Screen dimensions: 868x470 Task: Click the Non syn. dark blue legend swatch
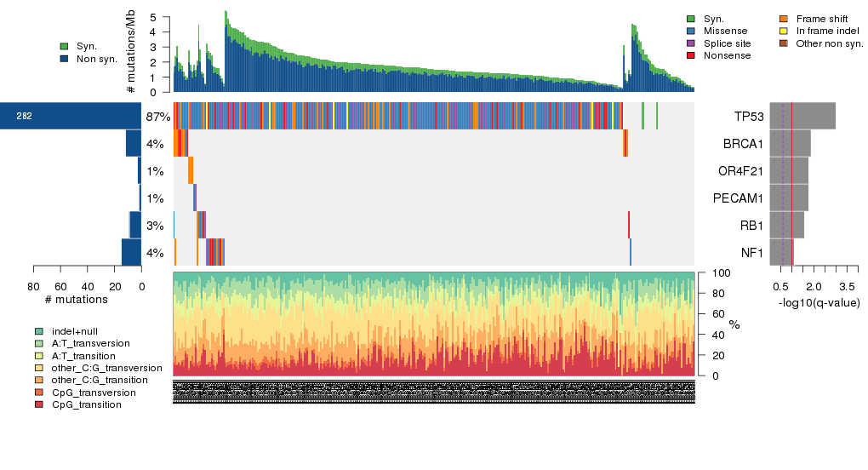(x=64, y=59)
